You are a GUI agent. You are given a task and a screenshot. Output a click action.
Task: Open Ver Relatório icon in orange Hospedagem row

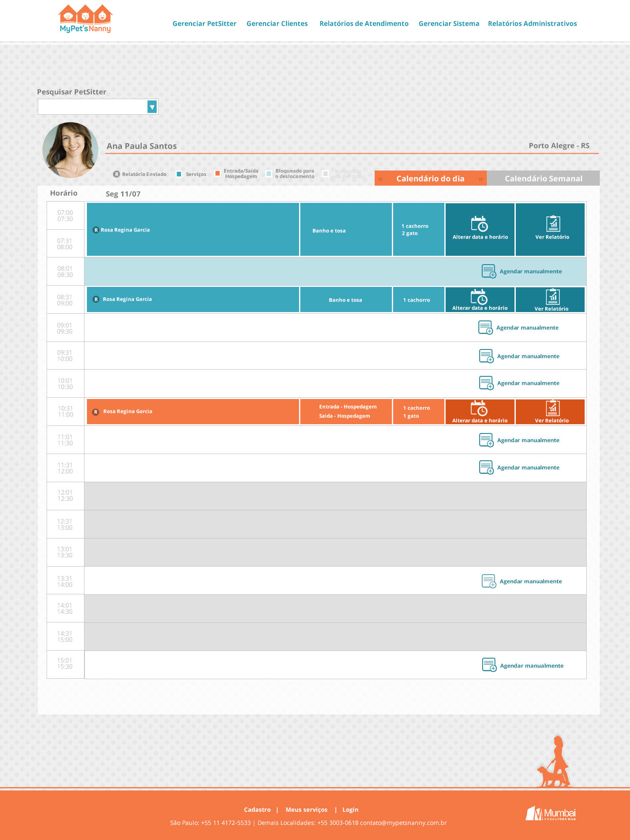click(x=553, y=408)
